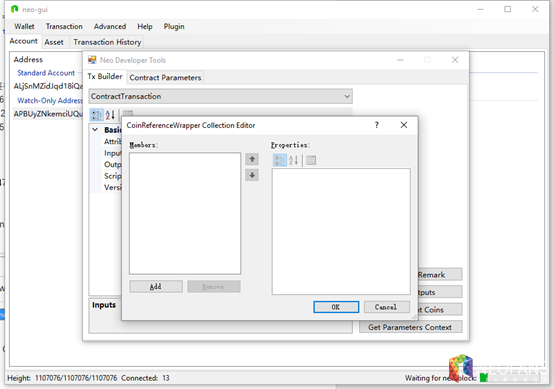Screen dimensions: 554x389
Task: Open the Wallet menu
Action: pos(24,26)
